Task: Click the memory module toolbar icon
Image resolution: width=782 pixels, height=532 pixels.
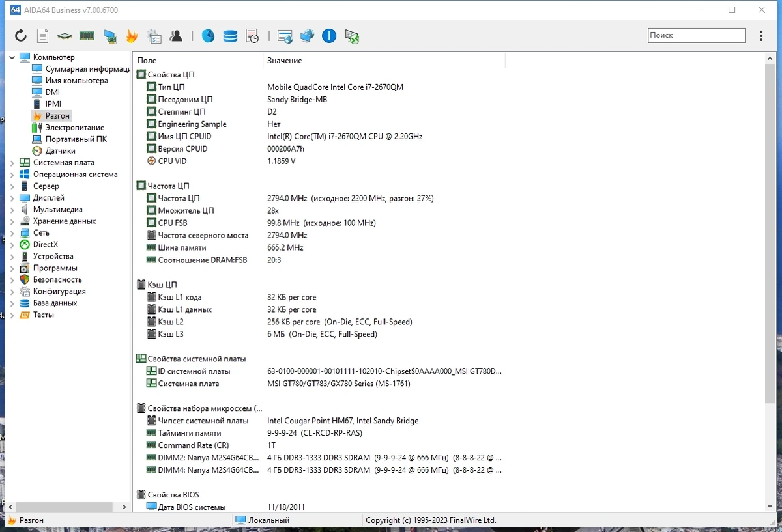Action: (87, 36)
